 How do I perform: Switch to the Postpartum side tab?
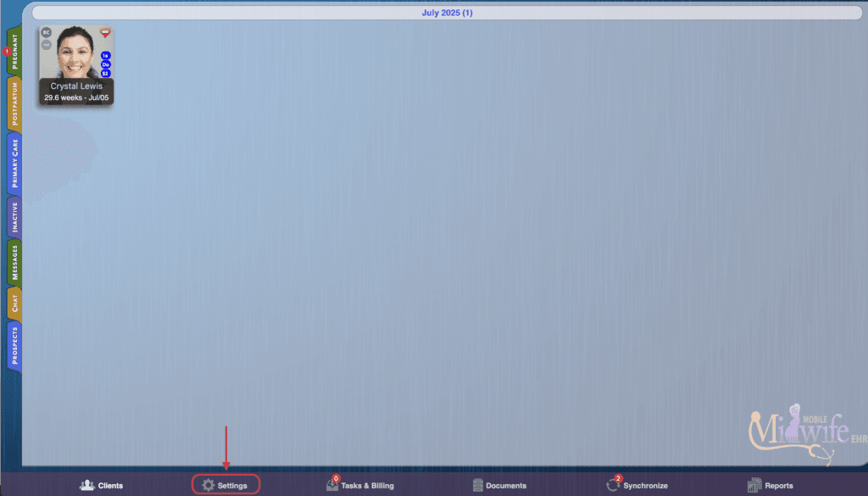coord(14,104)
